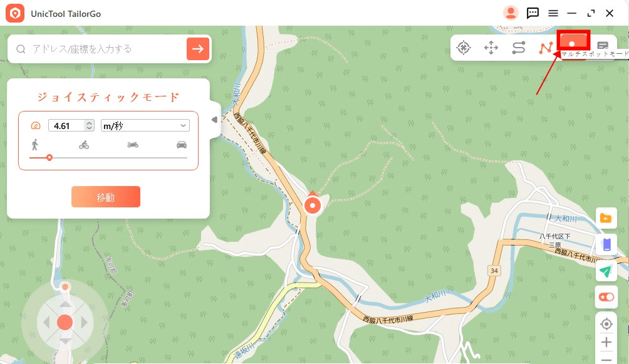The height and width of the screenshot is (364, 629).
Task: Open the phone device icon on right
Action: (606, 244)
